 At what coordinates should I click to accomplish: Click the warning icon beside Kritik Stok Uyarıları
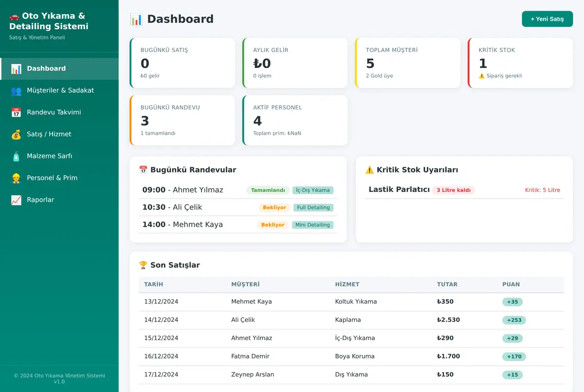point(369,170)
